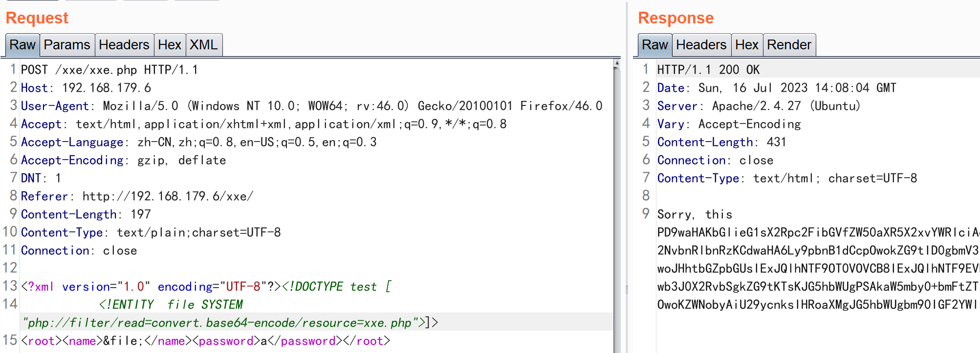Click the response Content-Length: 431 line
Viewport: 980px width, 353px height.
point(722,142)
